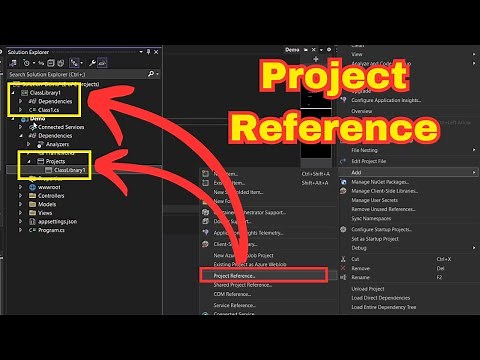480x360 pixels.
Task: Choose New Scaffolded Item... entry
Action: tap(238, 192)
